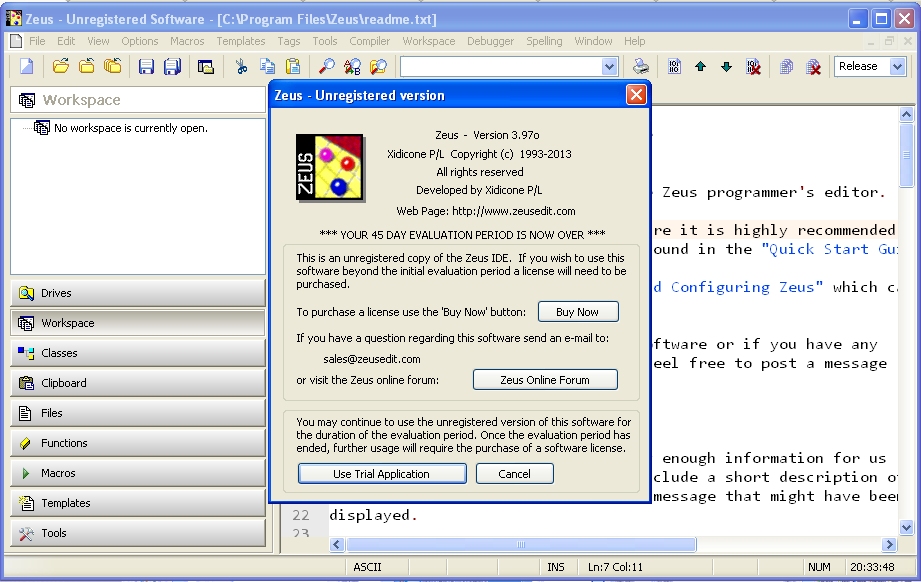This screenshot has width=921, height=582.
Task: Click the vertical scrollbar down arrow
Action: pyautogui.click(x=906, y=527)
